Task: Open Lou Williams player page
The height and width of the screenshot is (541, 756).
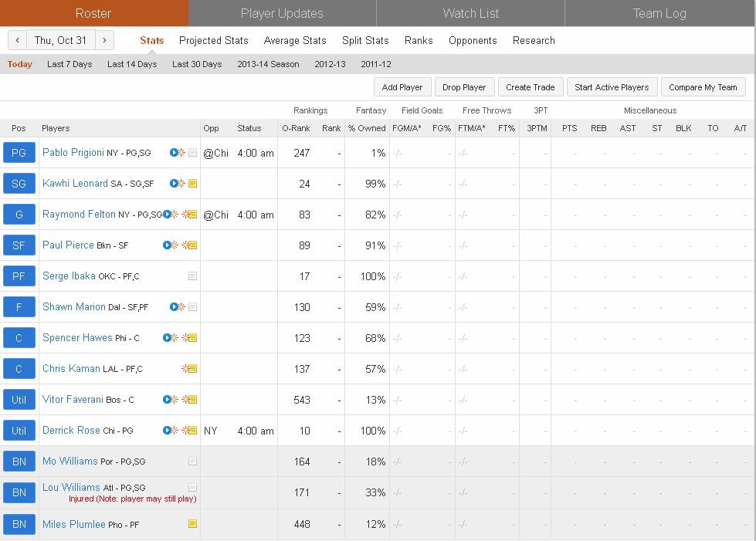Action: [71, 487]
